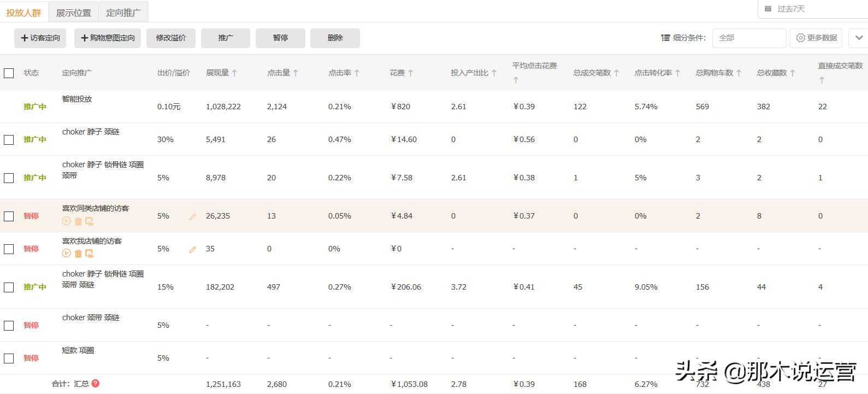
Task: Open the 过去7天 date range dropdown
Action: 813,9
